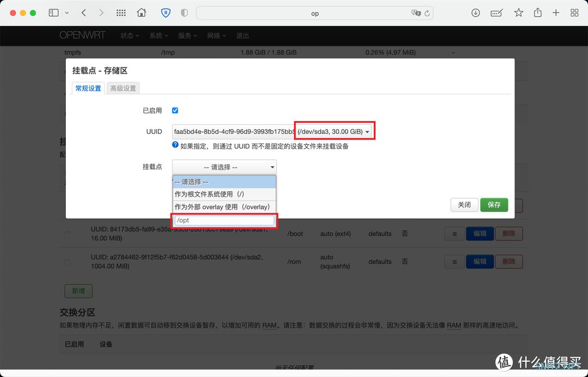Open the 挂载点 dropdown
The height and width of the screenshot is (377, 588).
coord(224,167)
